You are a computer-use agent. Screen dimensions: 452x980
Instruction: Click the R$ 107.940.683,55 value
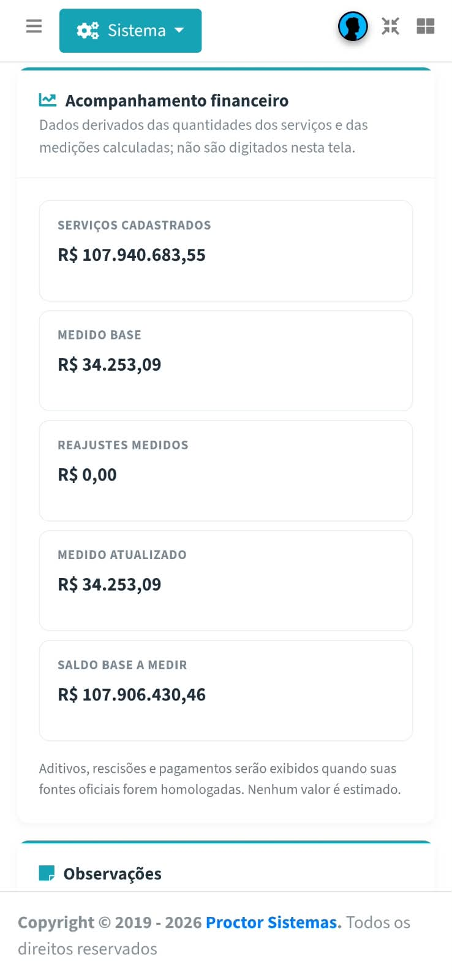tap(132, 255)
